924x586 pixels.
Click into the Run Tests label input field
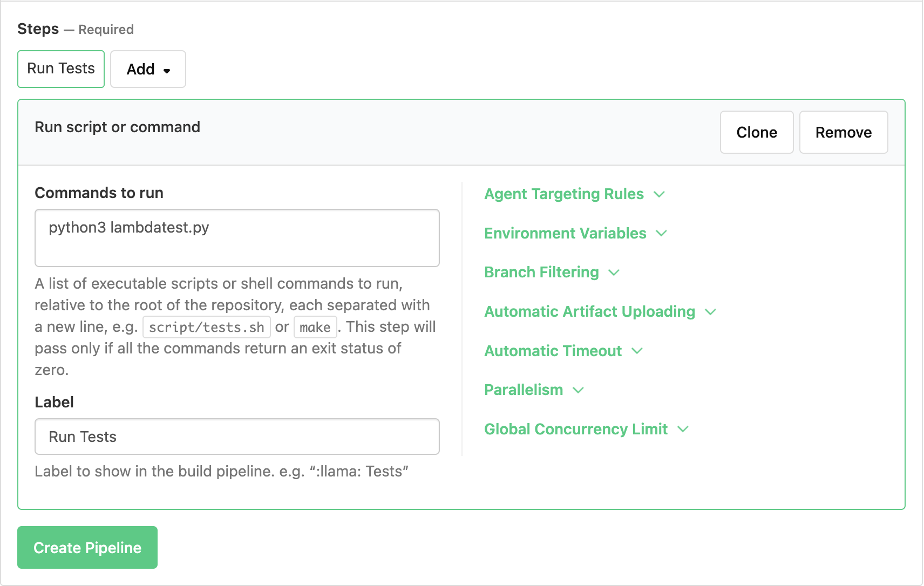pos(237,437)
